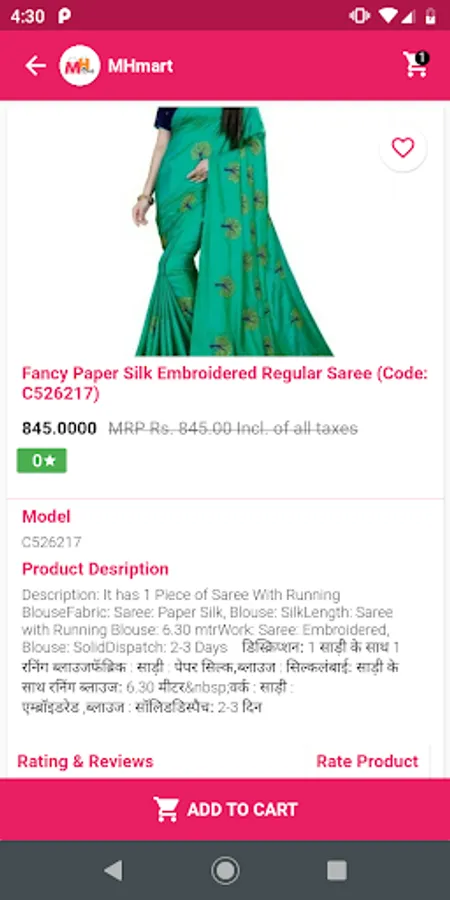
Task: Tap the cart icon inside Add to Cart
Action: point(166,809)
